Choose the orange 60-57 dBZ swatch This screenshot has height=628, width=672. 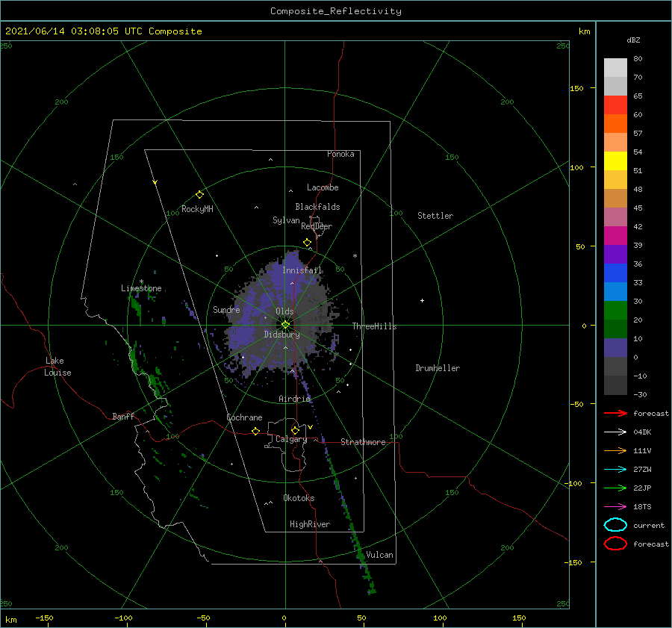[x=615, y=124]
